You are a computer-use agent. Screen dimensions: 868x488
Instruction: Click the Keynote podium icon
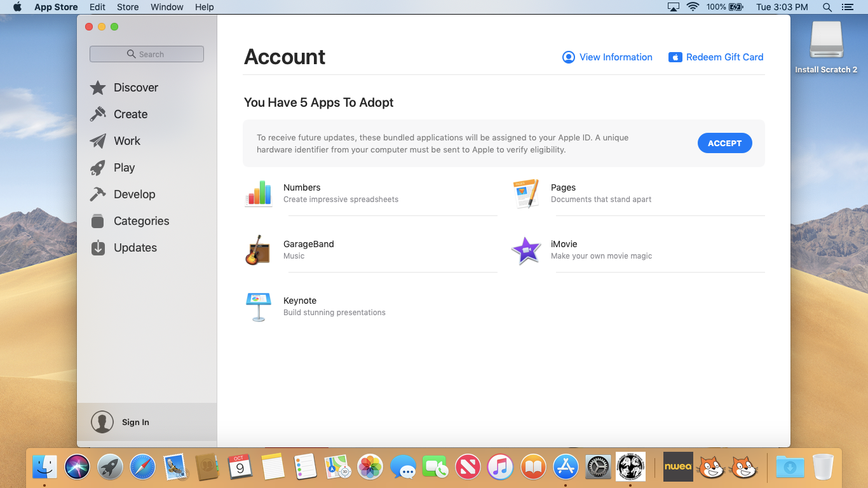pyautogui.click(x=259, y=307)
